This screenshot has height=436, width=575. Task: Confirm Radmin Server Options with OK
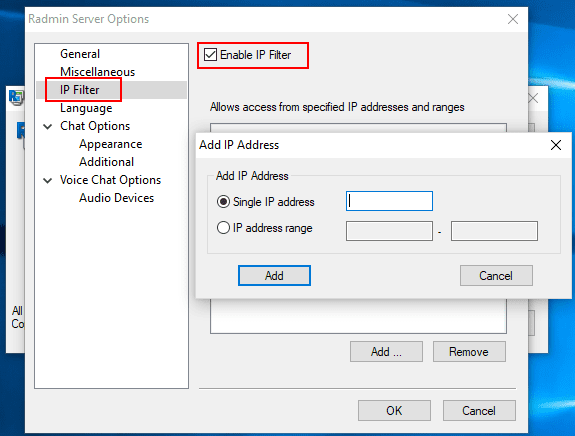394,410
